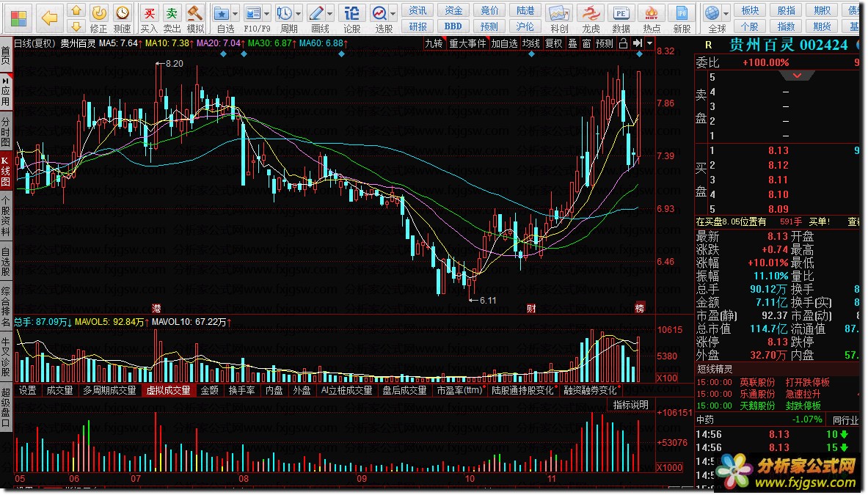Expand the 全球 dropdown arrow
868x495 pixels.
point(726,13)
